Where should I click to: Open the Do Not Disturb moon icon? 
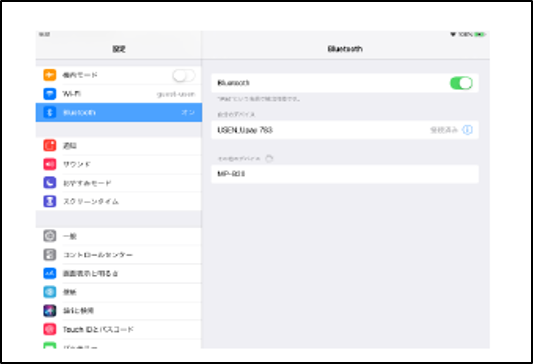pos(50,183)
